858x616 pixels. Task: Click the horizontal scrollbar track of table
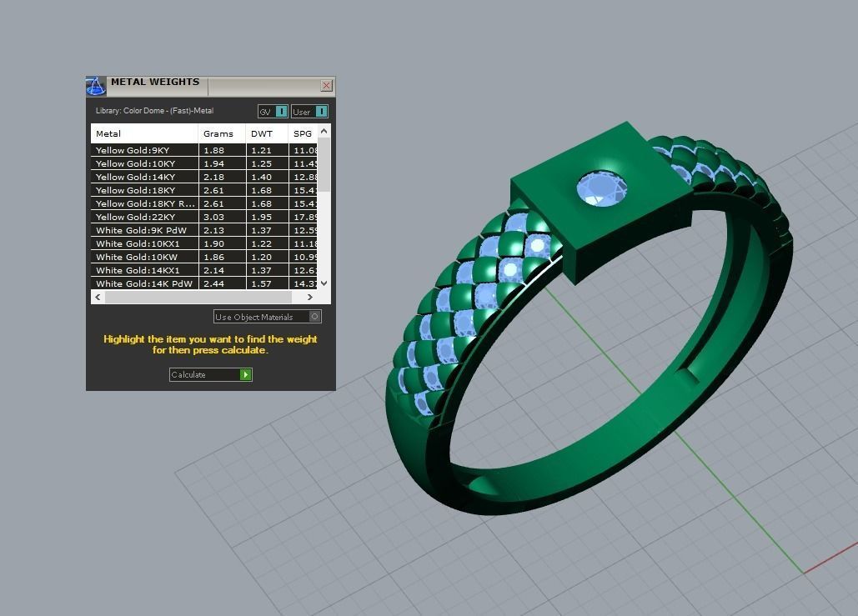click(198, 297)
